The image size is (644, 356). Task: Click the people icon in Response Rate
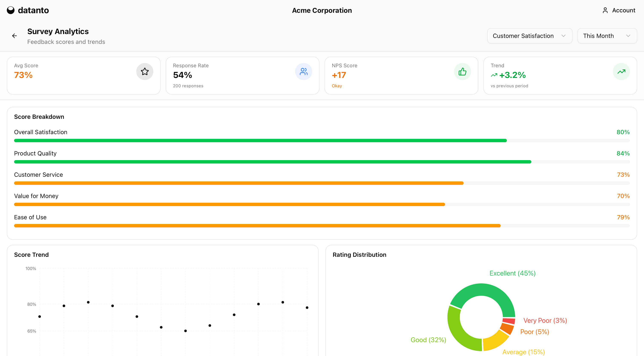[x=303, y=72]
